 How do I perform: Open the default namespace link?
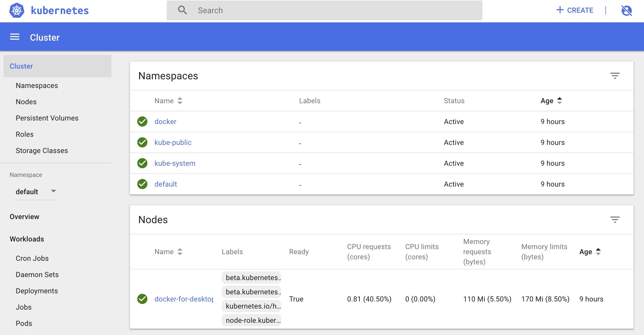click(166, 184)
